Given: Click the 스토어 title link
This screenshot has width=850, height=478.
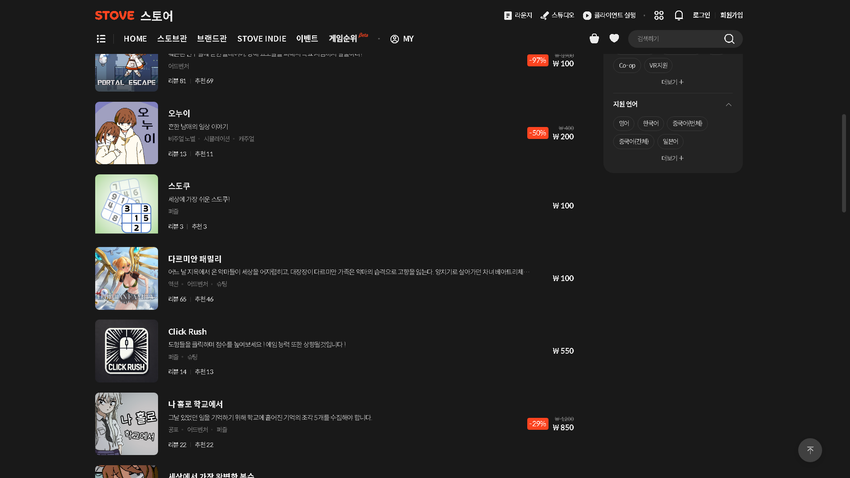Looking at the screenshot, I should click(x=157, y=16).
